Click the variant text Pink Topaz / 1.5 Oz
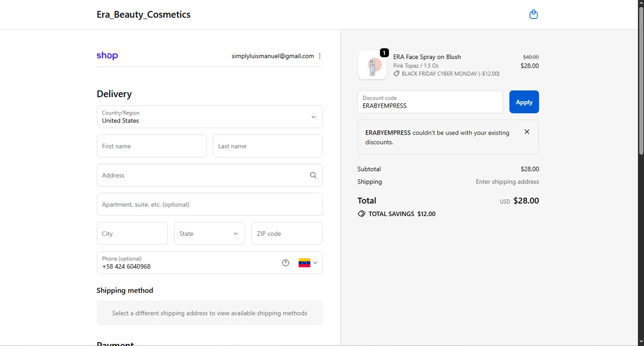Viewport: 644px width, 346px height. (416, 66)
